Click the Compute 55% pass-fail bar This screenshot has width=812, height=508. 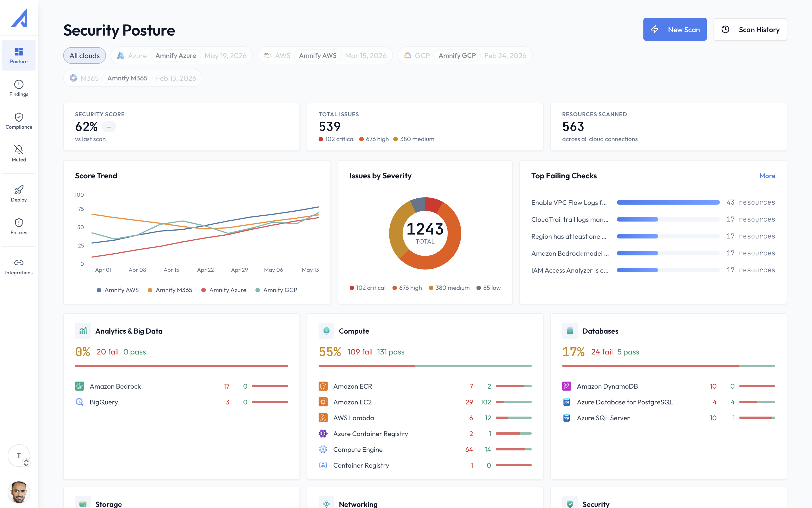[425, 365]
